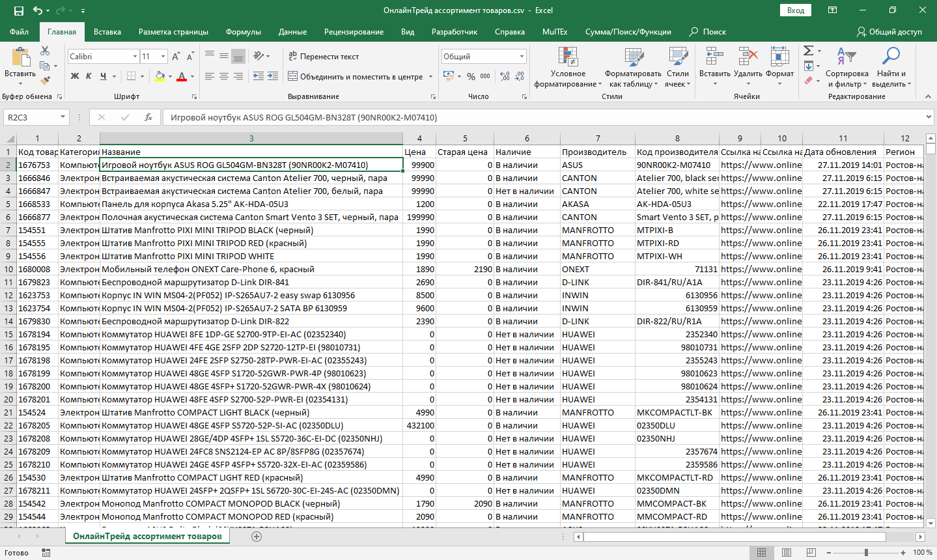Toggle underline (Ч) formatting

tap(104, 76)
